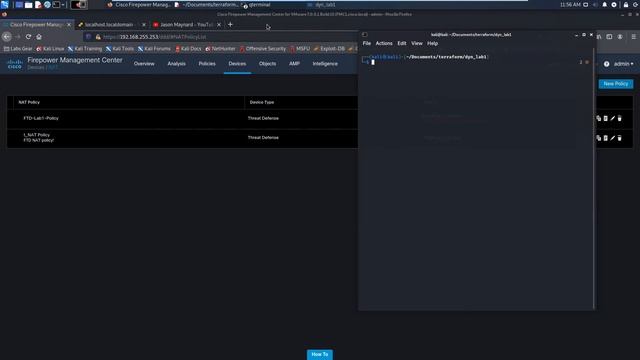The width and height of the screenshot is (640, 360).
Task: Close the localhost.localdomain browser tab
Action: (x=144, y=24)
